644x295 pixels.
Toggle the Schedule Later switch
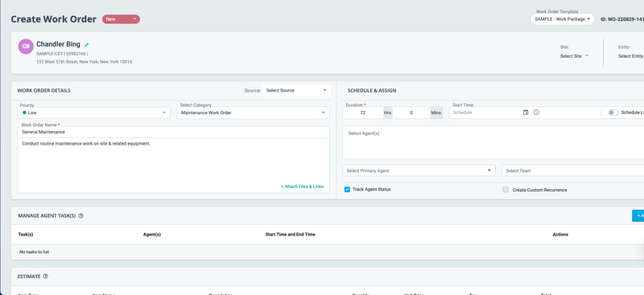click(613, 113)
